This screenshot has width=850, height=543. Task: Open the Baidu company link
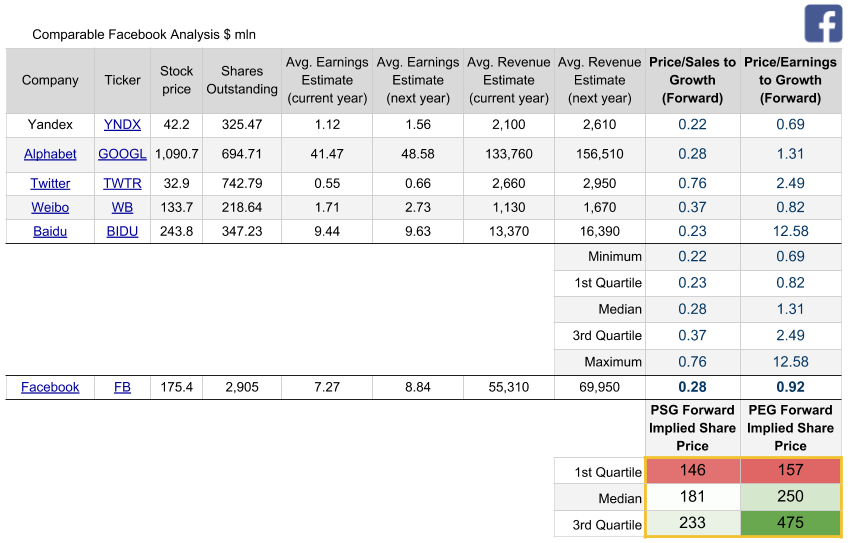point(50,231)
